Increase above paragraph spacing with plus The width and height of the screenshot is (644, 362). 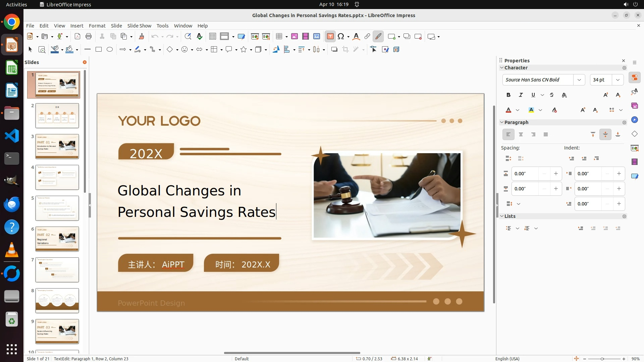pos(556,174)
